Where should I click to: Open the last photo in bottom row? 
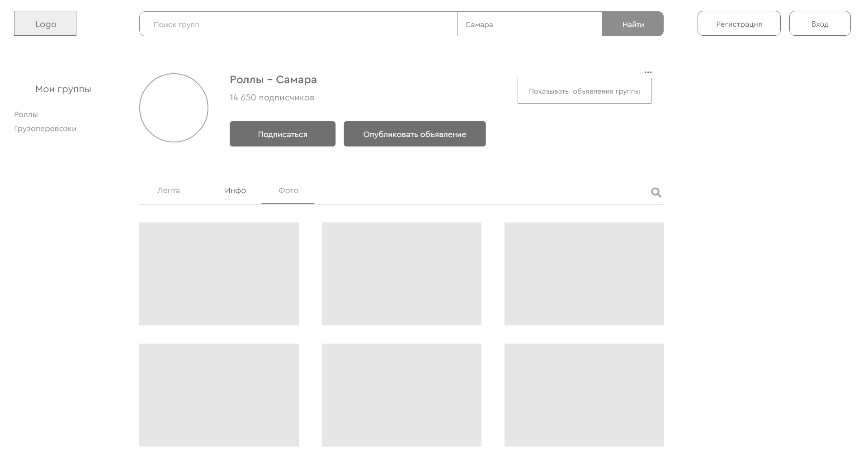(584, 395)
